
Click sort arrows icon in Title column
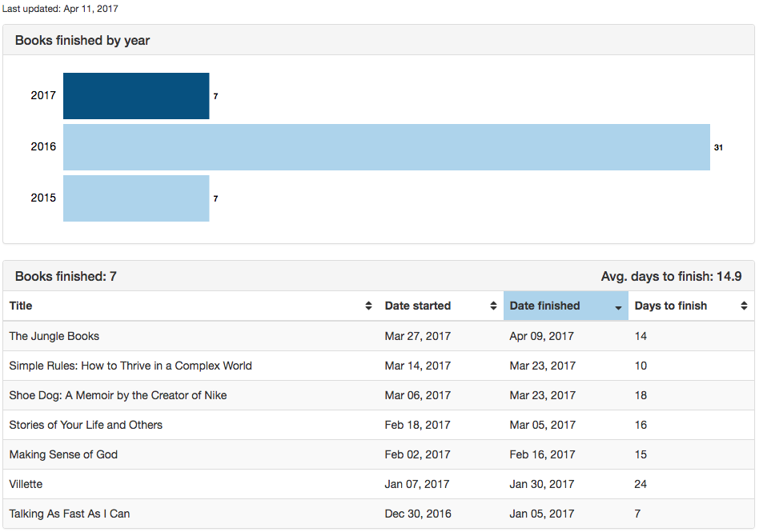[x=368, y=306]
